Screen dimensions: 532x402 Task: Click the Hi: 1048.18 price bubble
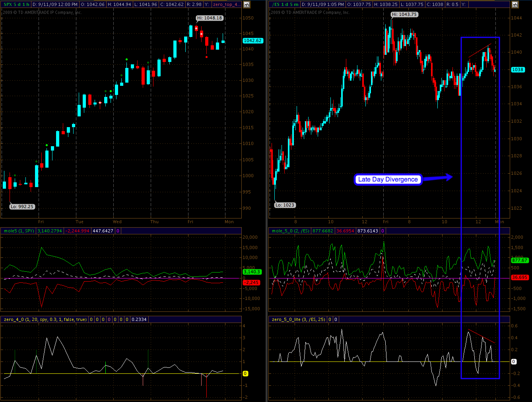pos(210,18)
